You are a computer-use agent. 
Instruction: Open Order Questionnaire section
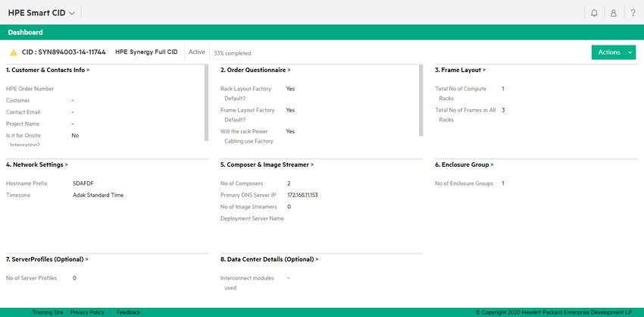pos(255,70)
